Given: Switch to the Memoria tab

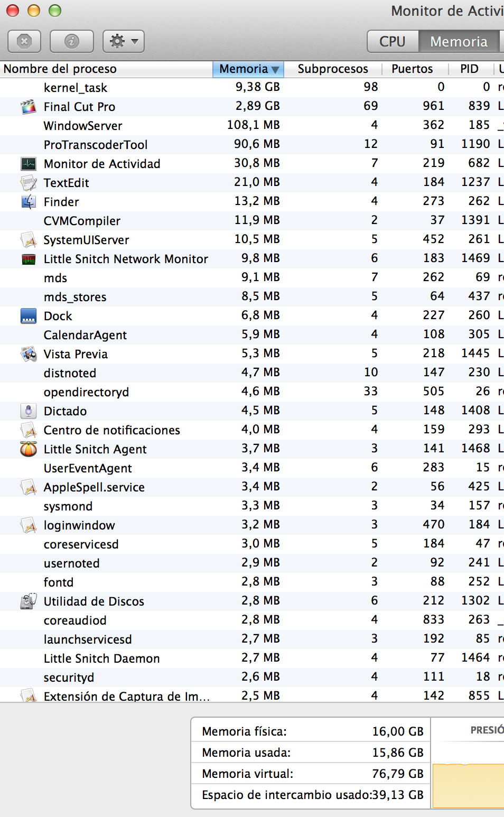Looking at the screenshot, I should [x=459, y=41].
